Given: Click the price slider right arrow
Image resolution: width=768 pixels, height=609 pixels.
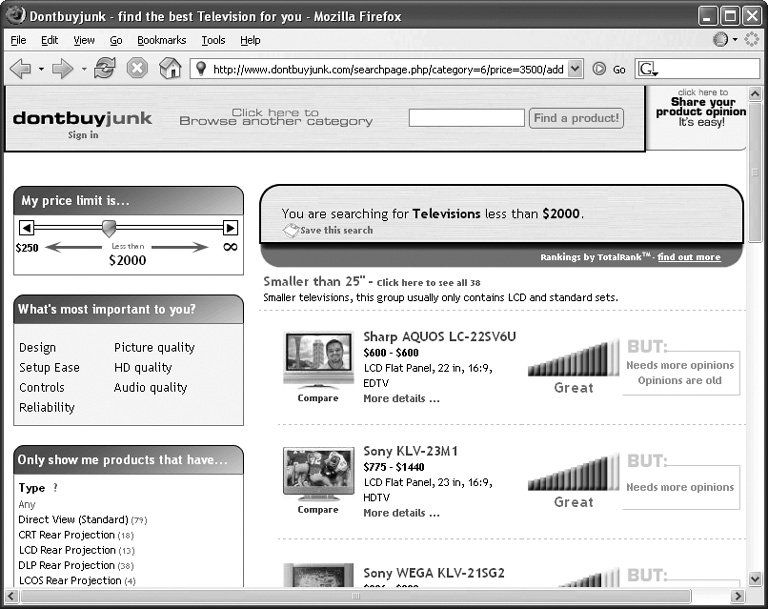Looking at the screenshot, I should pyautogui.click(x=230, y=228).
